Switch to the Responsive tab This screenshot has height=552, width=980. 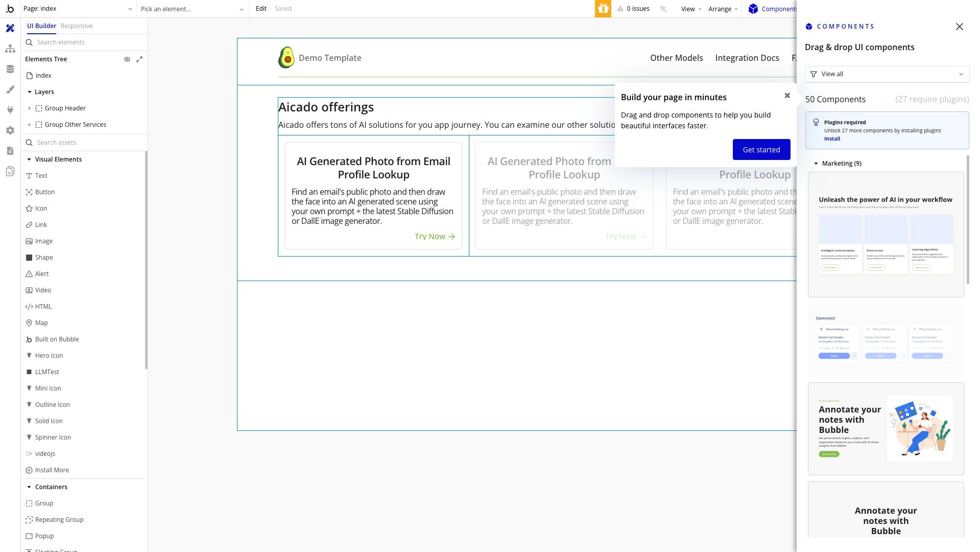pos(76,26)
